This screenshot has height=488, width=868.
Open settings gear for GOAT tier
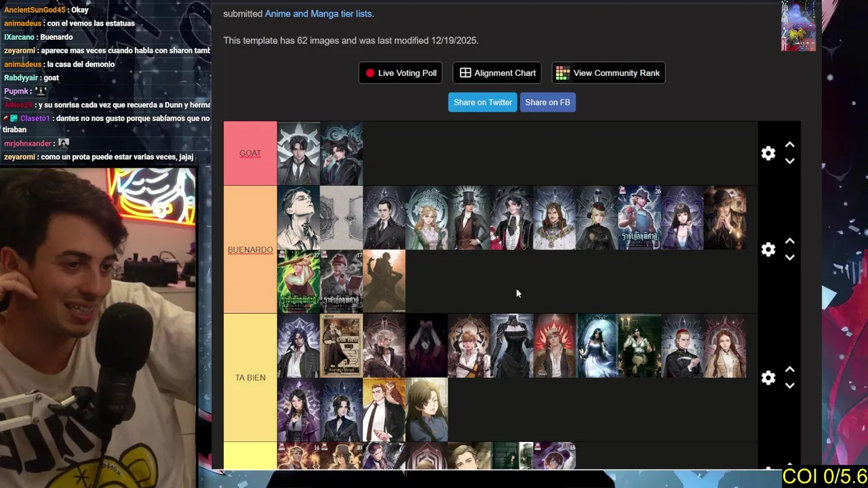[x=768, y=153]
